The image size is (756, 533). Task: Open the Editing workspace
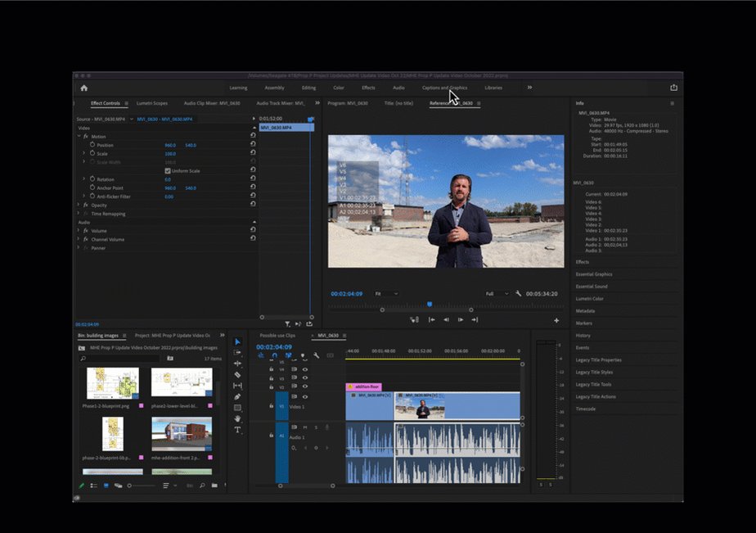tap(308, 88)
